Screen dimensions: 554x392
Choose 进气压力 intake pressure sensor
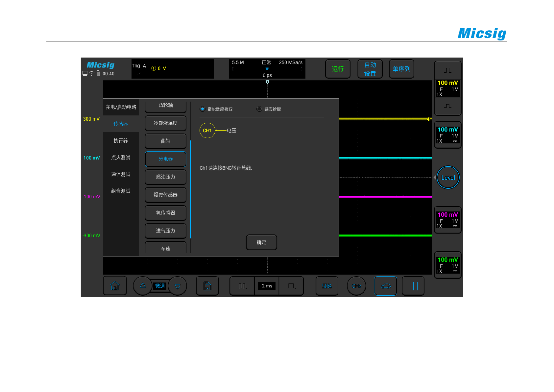pyautogui.click(x=165, y=231)
